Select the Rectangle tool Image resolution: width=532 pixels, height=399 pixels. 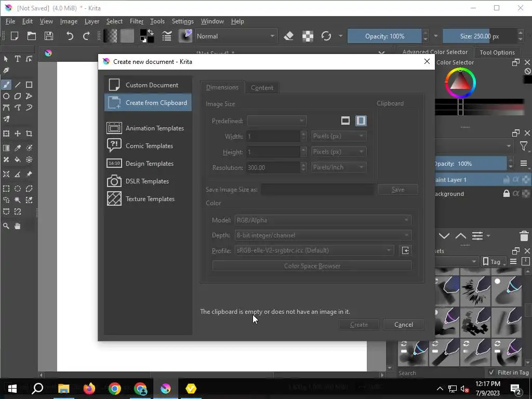29,85
